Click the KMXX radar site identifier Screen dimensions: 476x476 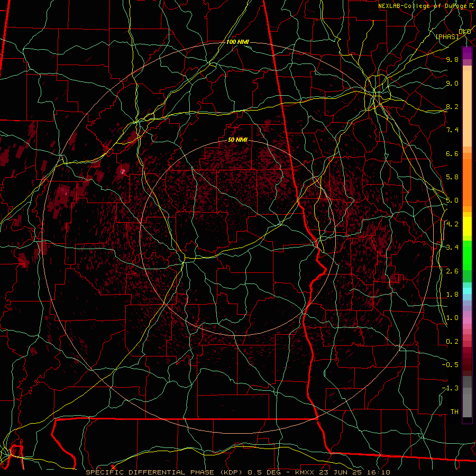click(305, 472)
